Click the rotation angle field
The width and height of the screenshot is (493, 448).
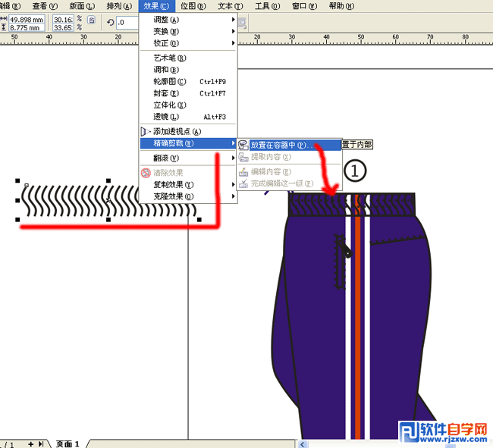click(127, 23)
